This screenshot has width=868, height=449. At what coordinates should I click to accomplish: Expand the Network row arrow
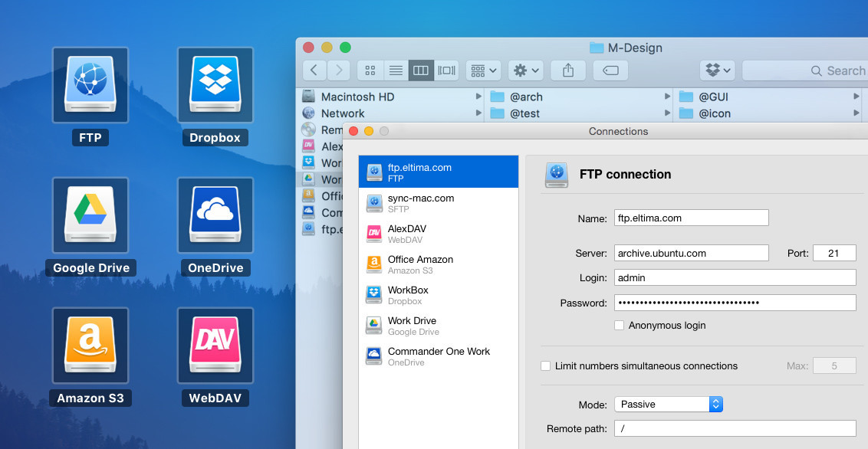pyautogui.click(x=478, y=113)
